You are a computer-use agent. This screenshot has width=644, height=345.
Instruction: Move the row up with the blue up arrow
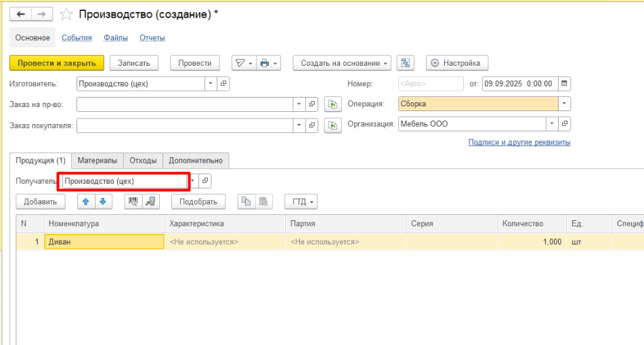tap(86, 201)
